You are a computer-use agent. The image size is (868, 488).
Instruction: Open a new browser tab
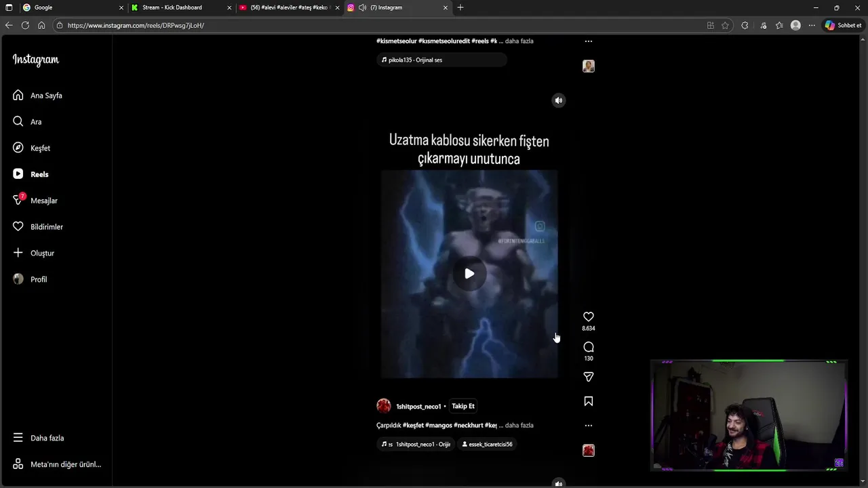coord(460,7)
